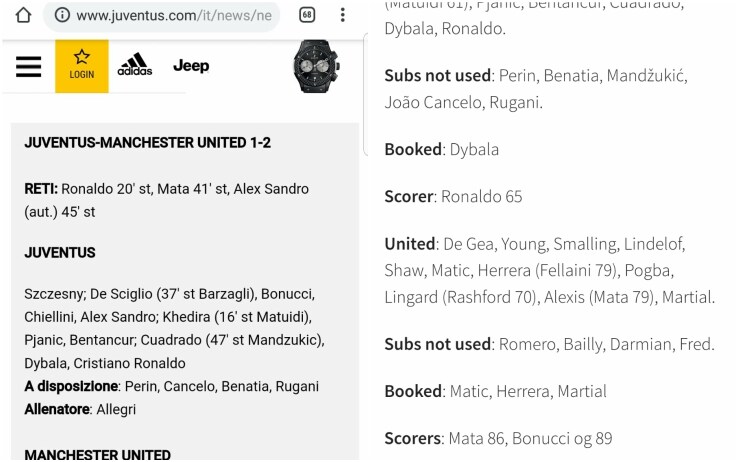Click the RETI label in match report
738x462 pixels.
(41, 189)
